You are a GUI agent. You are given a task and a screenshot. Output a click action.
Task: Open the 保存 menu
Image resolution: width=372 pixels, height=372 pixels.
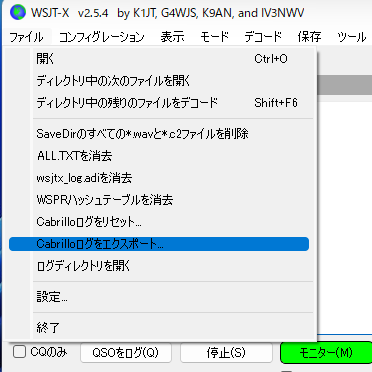[x=309, y=37]
